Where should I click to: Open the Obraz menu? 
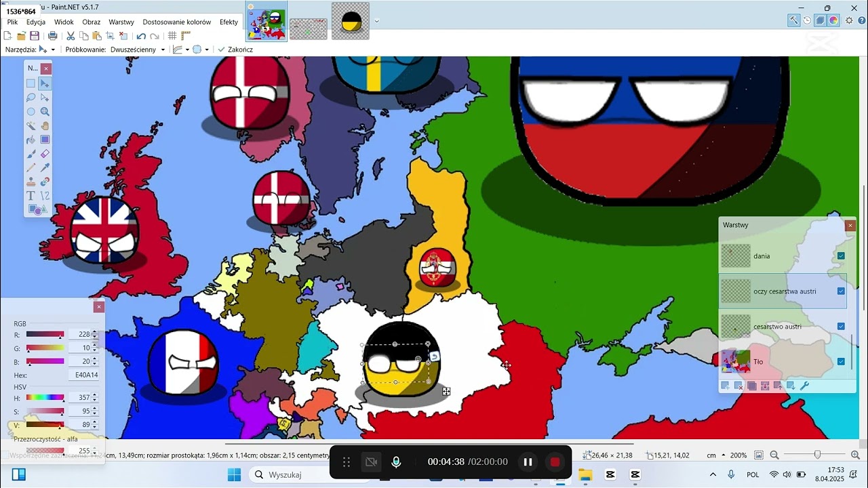pyautogui.click(x=92, y=22)
